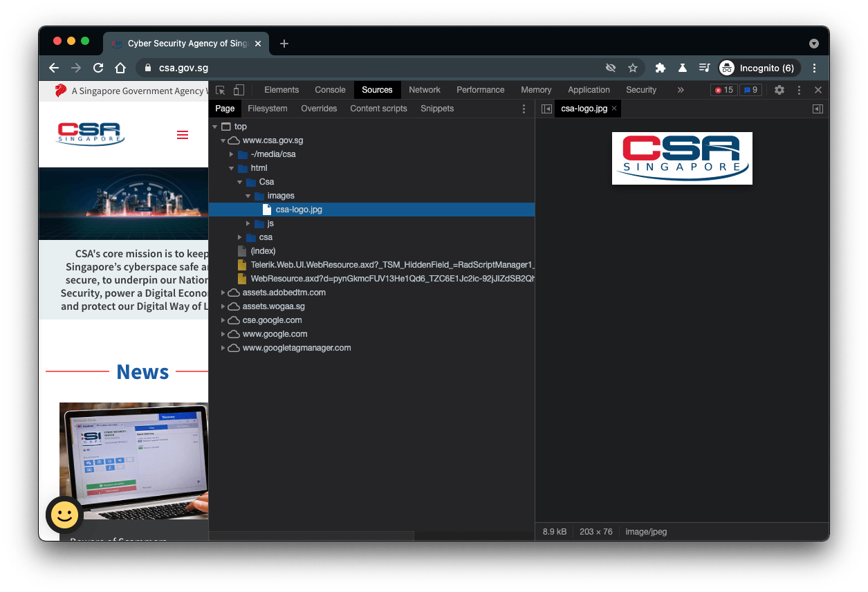The width and height of the screenshot is (868, 592).
Task: Expand the cse.google.com domain
Action: pos(223,320)
